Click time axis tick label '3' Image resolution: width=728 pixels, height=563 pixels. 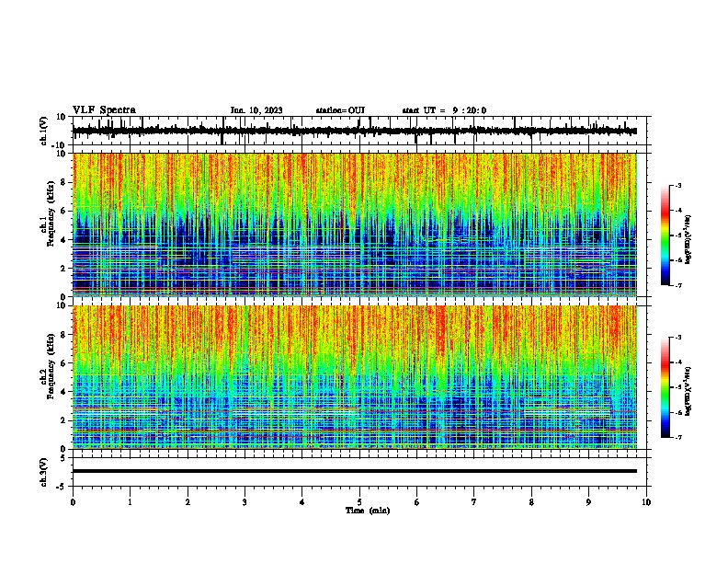coord(245,502)
